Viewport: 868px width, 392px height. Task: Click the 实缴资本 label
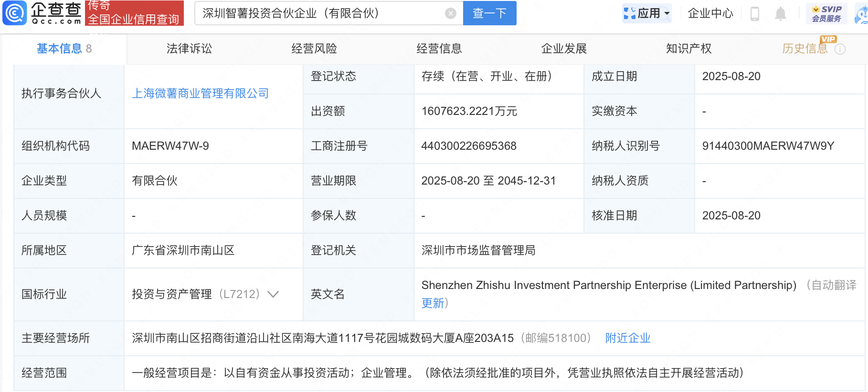click(x=614, y=111)
